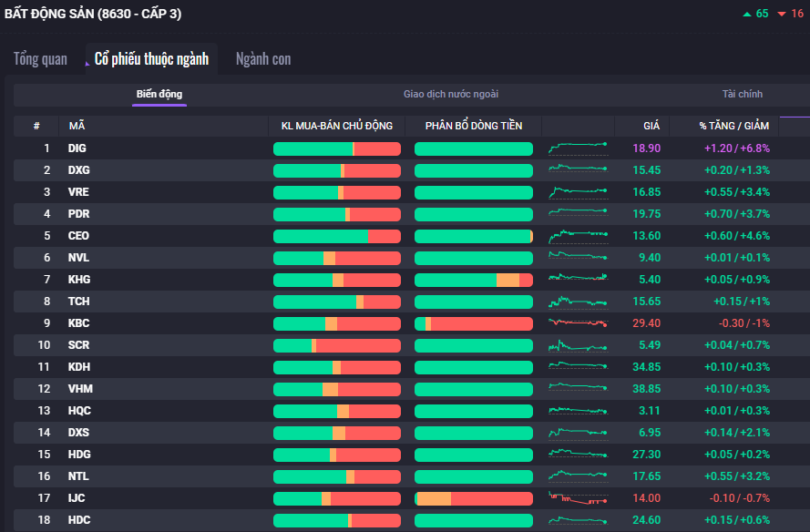Click the KHG money flow distribution bar
Image resolution: width=810 pixels, height=532 pixels.
click(x=473, y=280)
